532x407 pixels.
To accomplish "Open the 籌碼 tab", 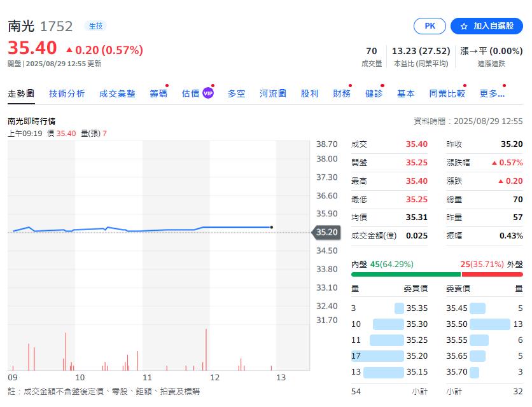I will point(158,93).
